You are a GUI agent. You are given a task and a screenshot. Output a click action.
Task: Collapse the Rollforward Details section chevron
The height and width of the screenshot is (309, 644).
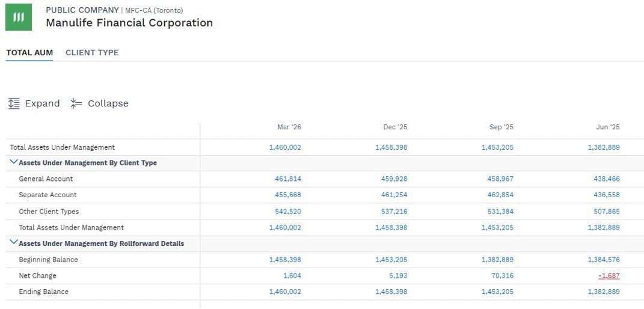(14, 242)
